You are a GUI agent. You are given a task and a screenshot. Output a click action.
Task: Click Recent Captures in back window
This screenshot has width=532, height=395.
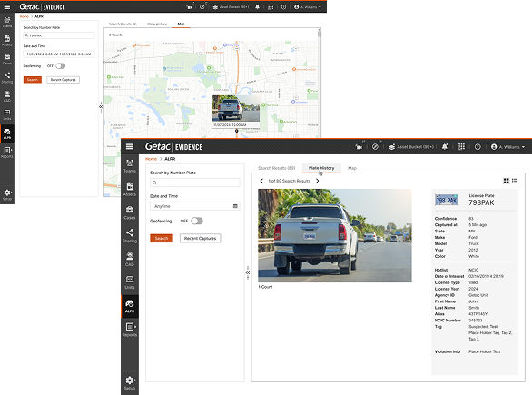point(64,80)
